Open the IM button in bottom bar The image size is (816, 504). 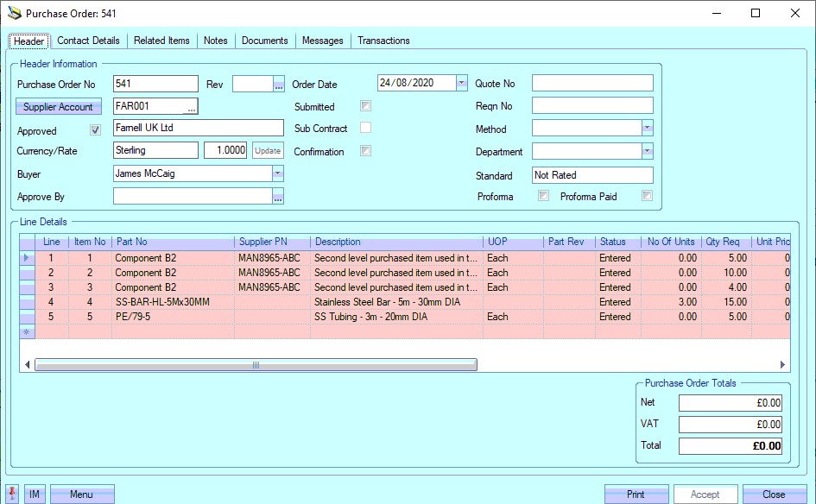[x=35, y=495]
